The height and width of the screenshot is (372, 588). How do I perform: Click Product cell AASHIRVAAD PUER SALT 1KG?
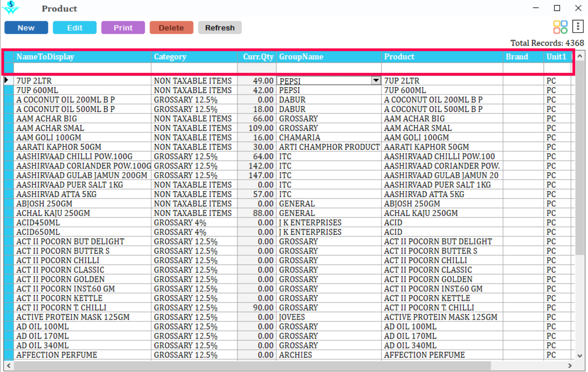pyautogui.click(x=442, y=185)
